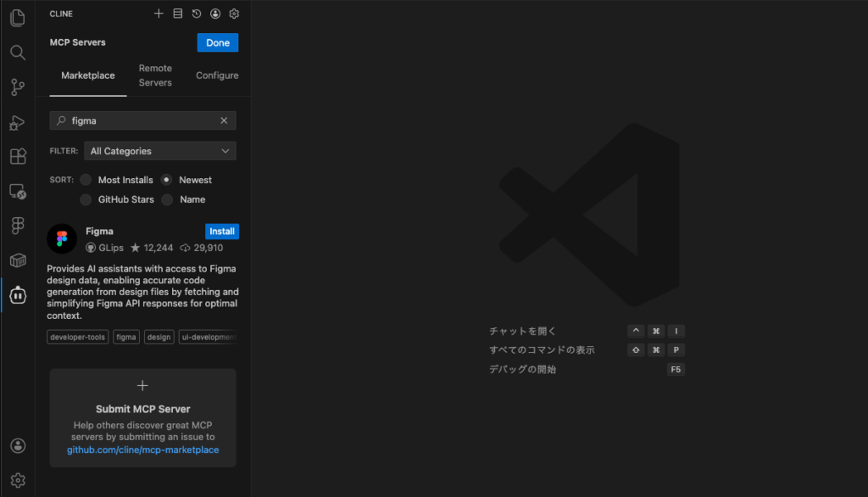Open Cline settings gear in the panel header

[x=235, y=14]
